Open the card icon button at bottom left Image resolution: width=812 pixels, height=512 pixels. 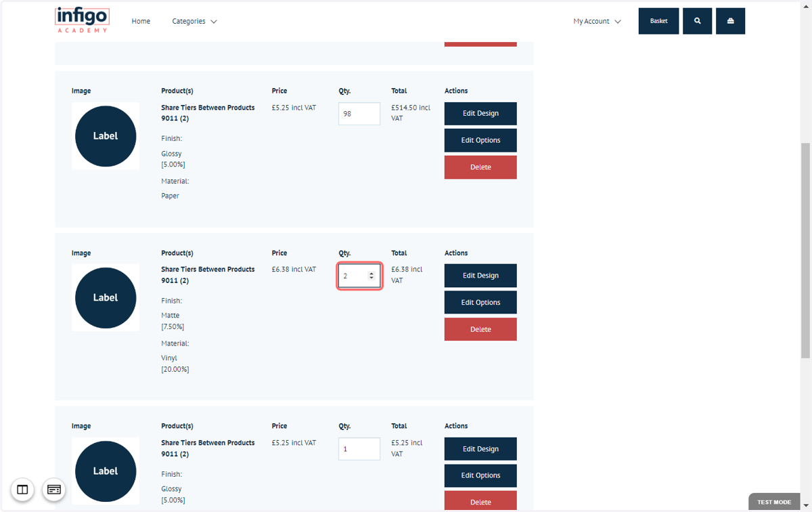click(x=54, y=489)
